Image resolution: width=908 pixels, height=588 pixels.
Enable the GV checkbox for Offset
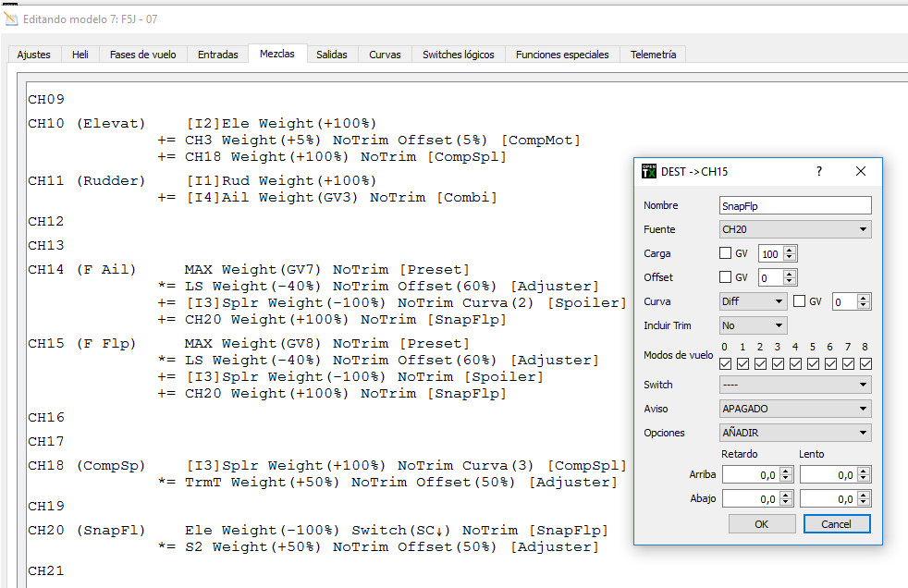pos(727,277)
